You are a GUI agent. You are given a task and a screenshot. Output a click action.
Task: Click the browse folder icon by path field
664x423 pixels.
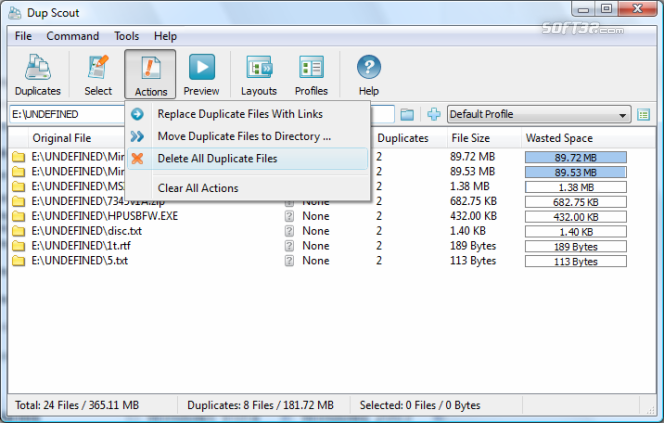pos(407,114)
